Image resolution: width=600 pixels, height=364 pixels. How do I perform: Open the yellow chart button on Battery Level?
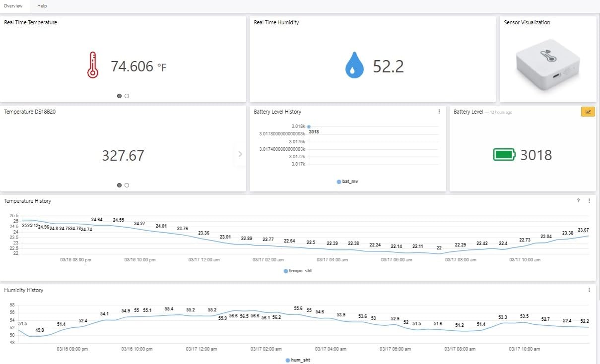[x=588, y=112]
